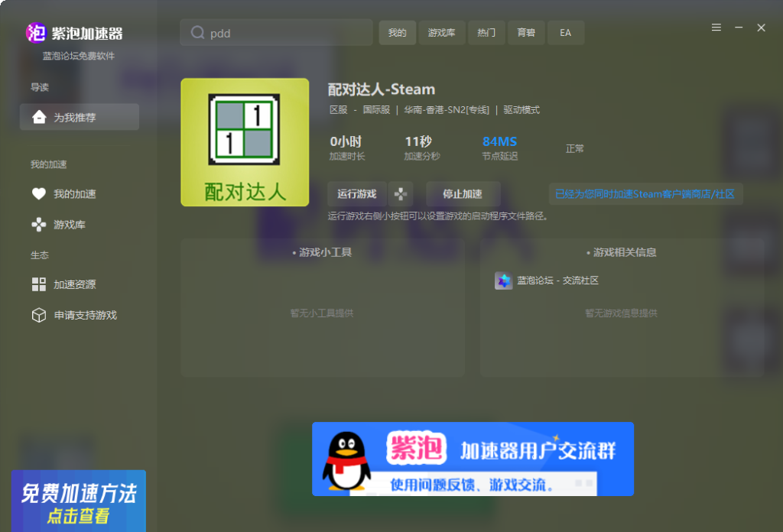Click the 运行游戏 button
The height and width of the screenshot is (532, 783).
[356, 194]
